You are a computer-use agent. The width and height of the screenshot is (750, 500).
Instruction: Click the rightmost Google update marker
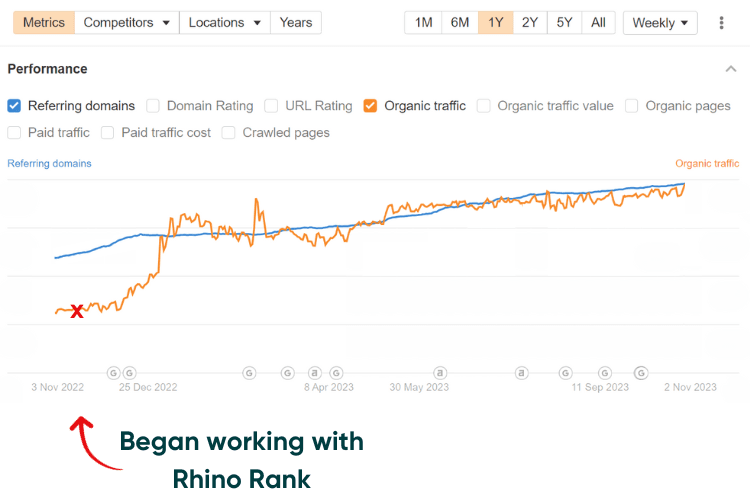[642, 372]
